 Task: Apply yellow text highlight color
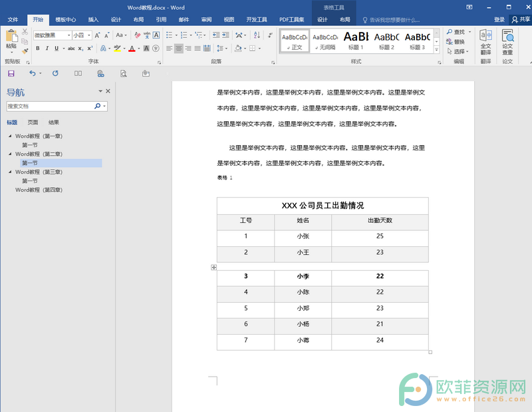click(118, 49)
